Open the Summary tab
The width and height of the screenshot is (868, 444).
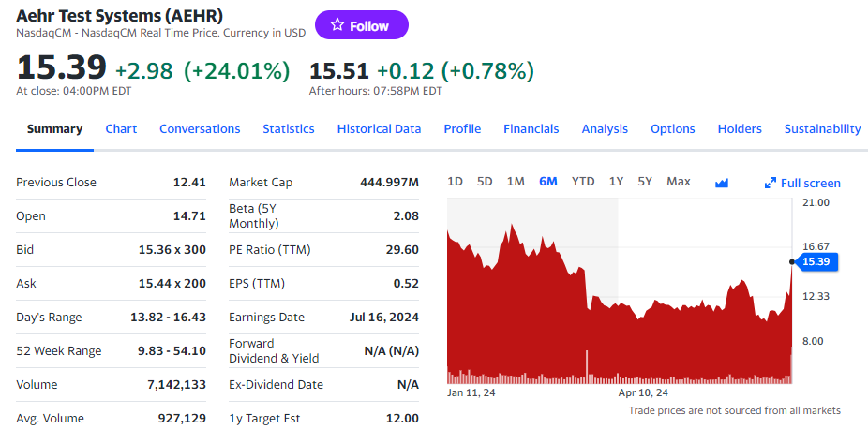click(54, 129)
